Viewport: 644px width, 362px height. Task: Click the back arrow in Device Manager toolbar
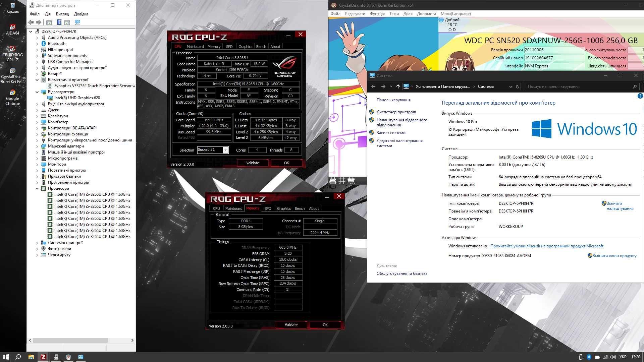click(31, 22)
